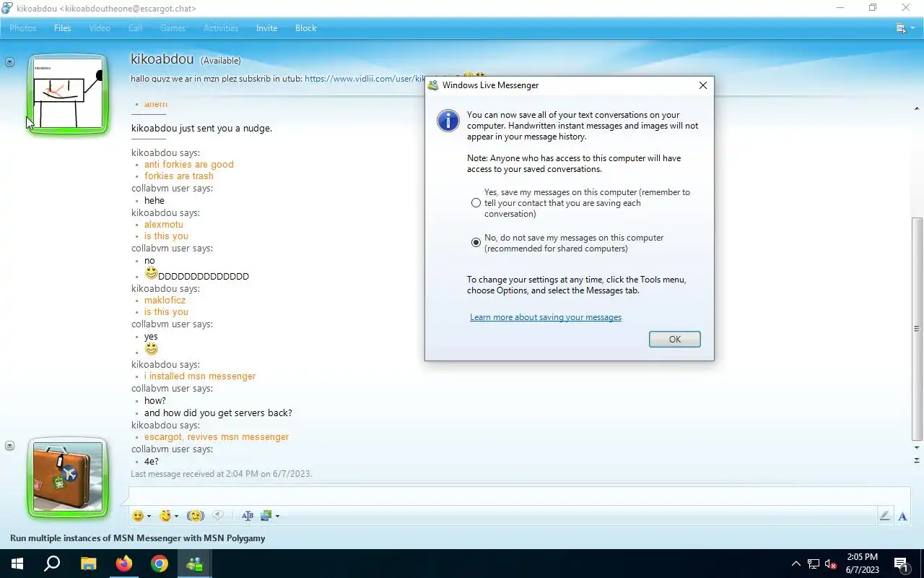Show hidden tray icons chevron
Screen dimensions: 924x578
click(x=796, y=564)
